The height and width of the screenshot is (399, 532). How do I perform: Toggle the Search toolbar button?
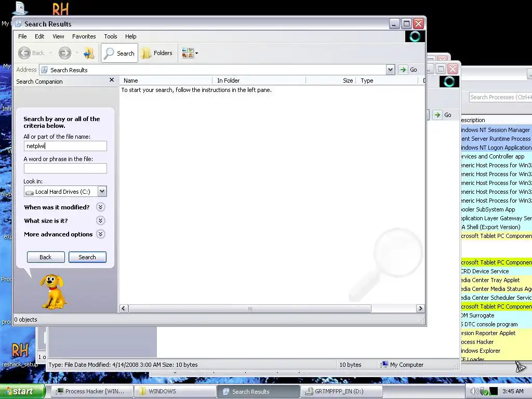pos(119,54)
